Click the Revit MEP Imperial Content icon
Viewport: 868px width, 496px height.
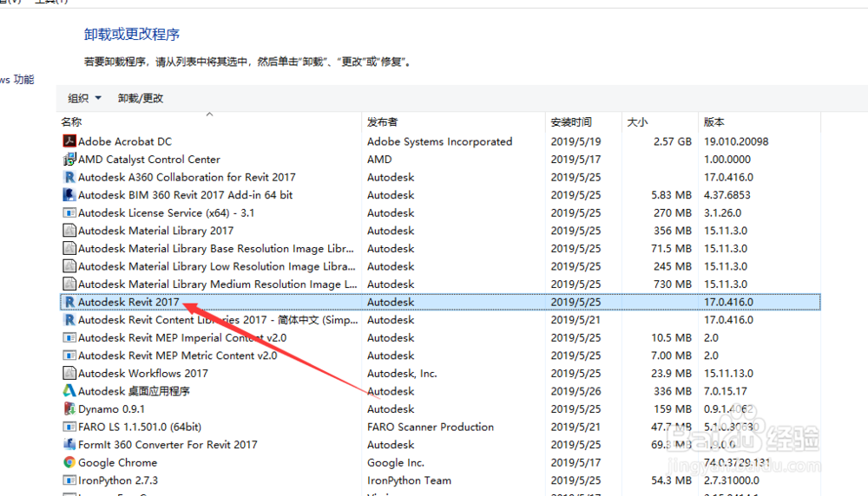tap(69, 337)
